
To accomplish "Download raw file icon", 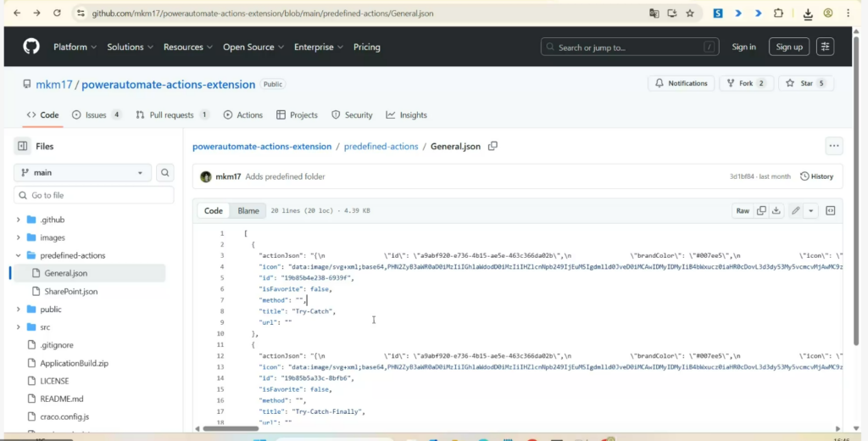I will [776, 210].
